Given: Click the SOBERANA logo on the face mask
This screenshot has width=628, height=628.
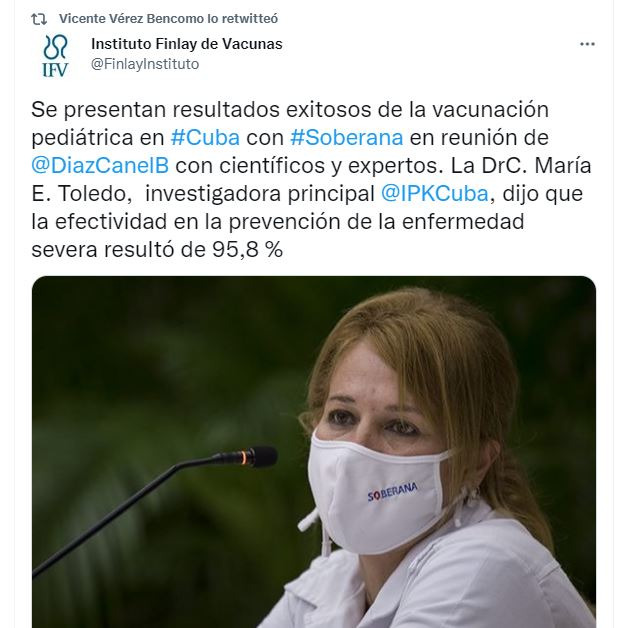Looking at the screenshot, I should 392,491.
